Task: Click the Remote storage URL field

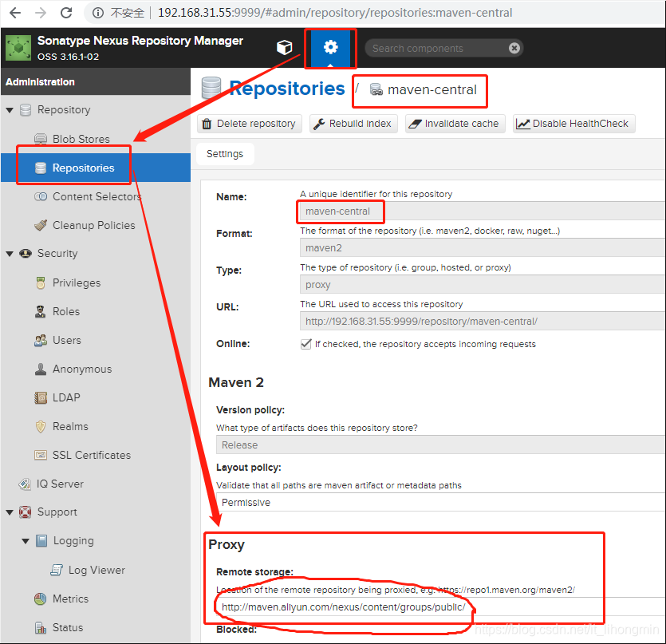Action: 440,606
